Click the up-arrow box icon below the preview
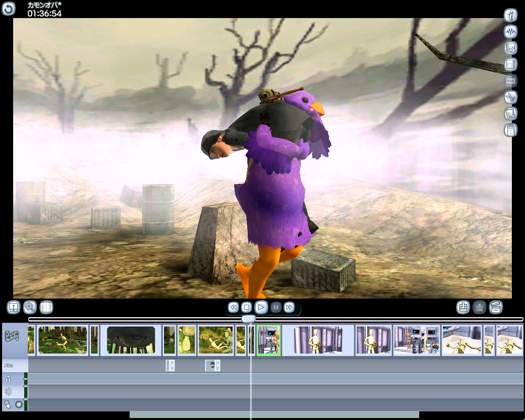525x420 pixels. [x=14, y=307]
